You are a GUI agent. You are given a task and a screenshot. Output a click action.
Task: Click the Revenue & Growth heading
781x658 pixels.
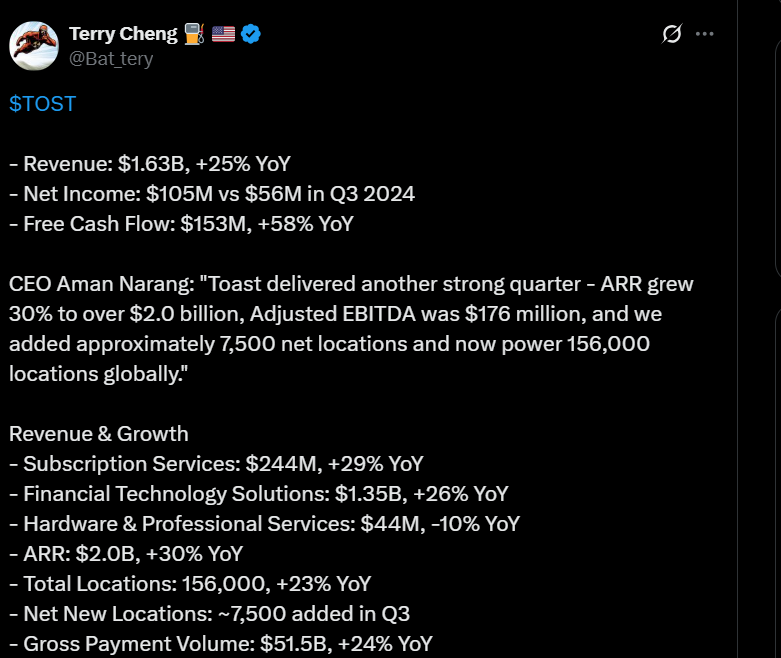[99, 434]
